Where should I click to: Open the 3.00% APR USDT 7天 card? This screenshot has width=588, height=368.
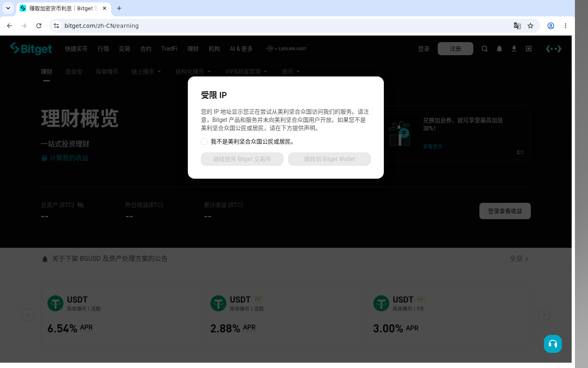(x=448, y=315)
